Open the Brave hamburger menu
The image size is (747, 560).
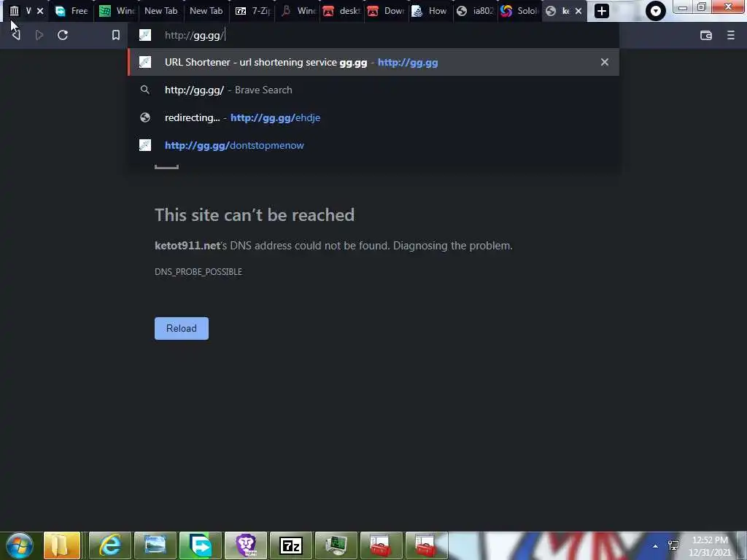click(x=731, y=35)
